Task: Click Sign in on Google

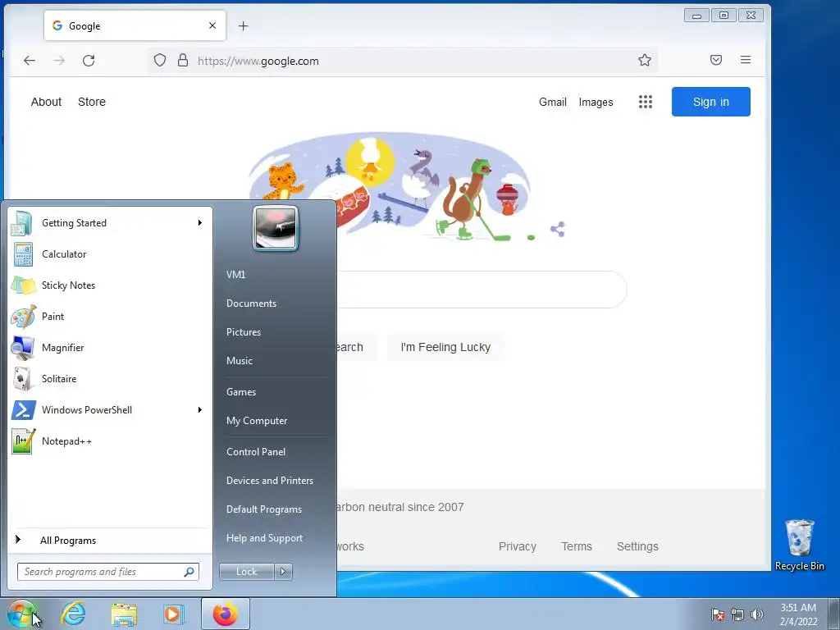Action: click(711, 102)
